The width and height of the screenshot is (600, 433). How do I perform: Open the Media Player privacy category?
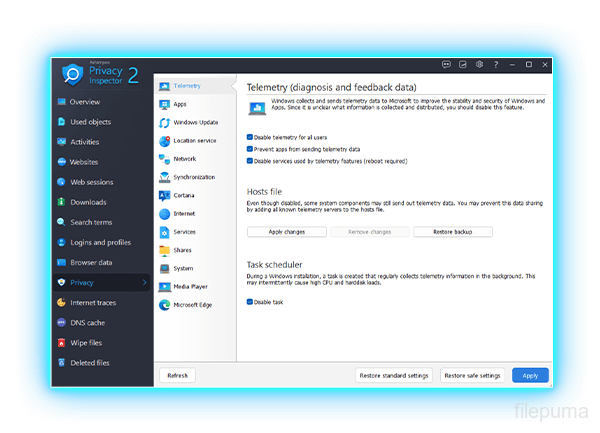point(190,287)
